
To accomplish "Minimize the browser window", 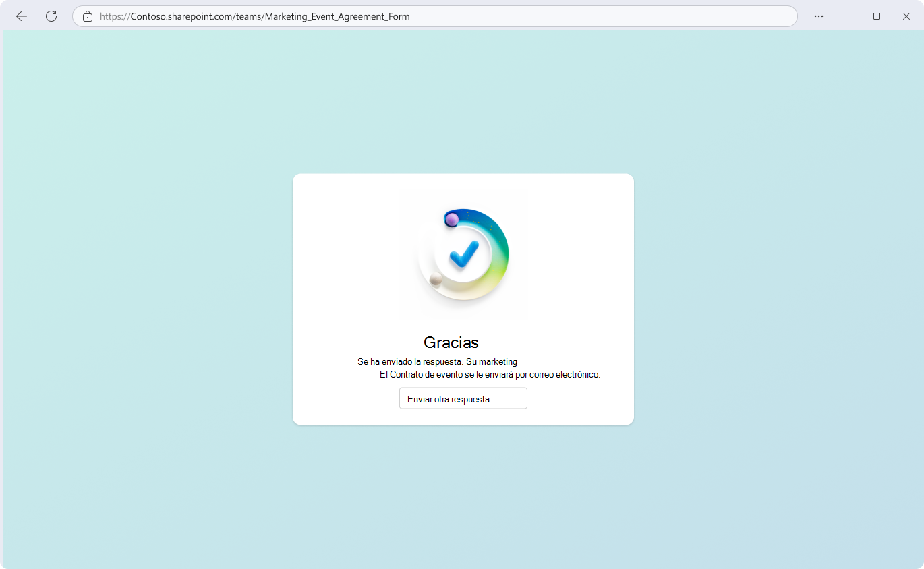I will click(x=847, y=16).
